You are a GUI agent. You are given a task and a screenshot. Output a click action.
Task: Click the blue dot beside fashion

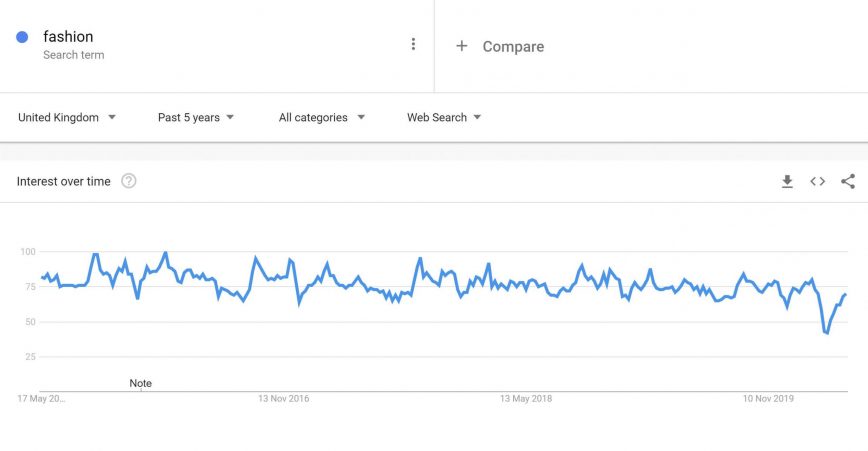22,37
